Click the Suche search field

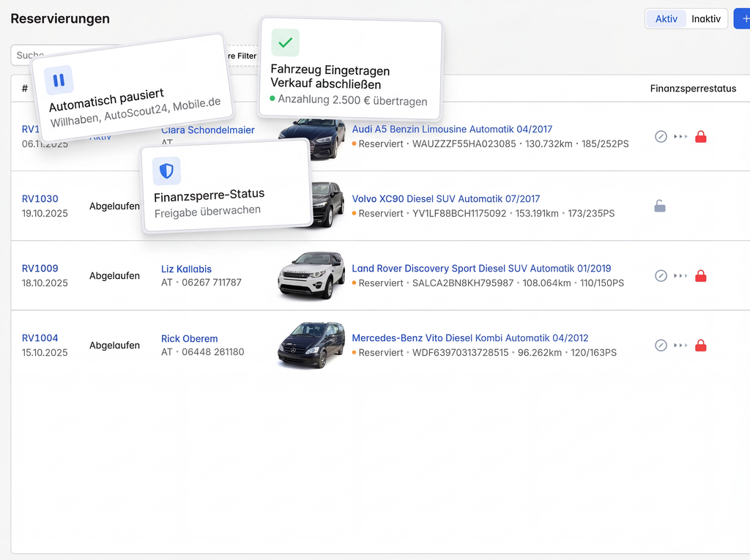click(x=22, y=55)
